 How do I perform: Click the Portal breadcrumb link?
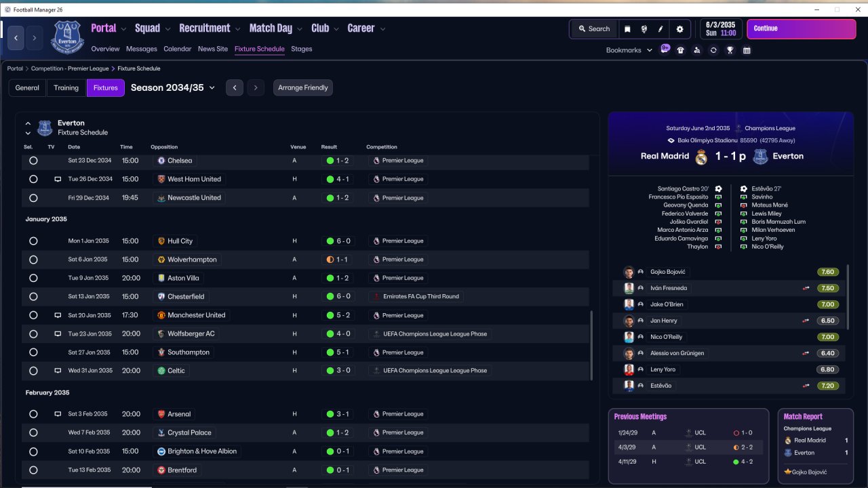pos(15,68)
